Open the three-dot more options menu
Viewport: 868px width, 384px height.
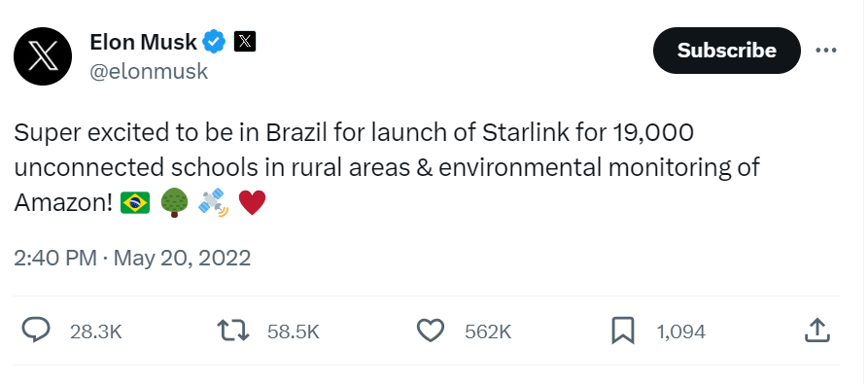[826, 51]
